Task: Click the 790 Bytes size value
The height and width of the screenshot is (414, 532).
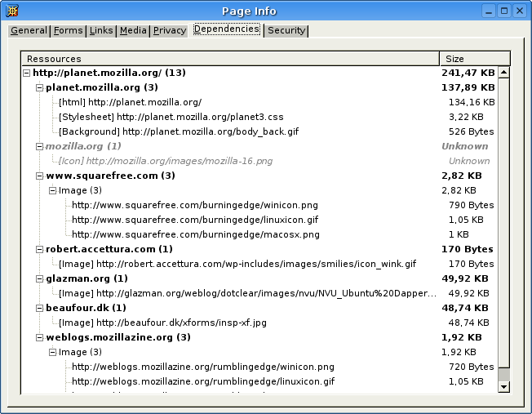Action: pyautogui.click(x=472, y=205)
